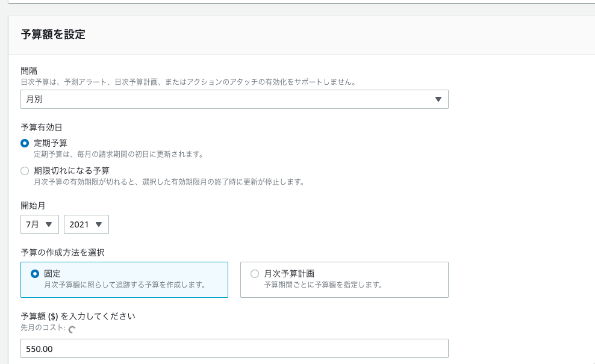Select the 定期予算 radio button
The height and width of the screenshot is (364, 595).
click(25, 143)
